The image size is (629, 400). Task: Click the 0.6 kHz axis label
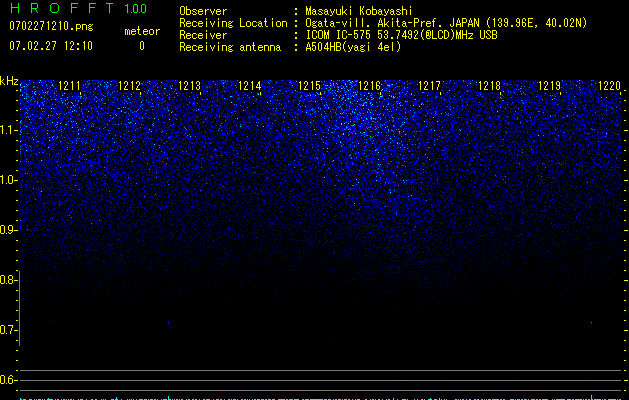[8, 380]
